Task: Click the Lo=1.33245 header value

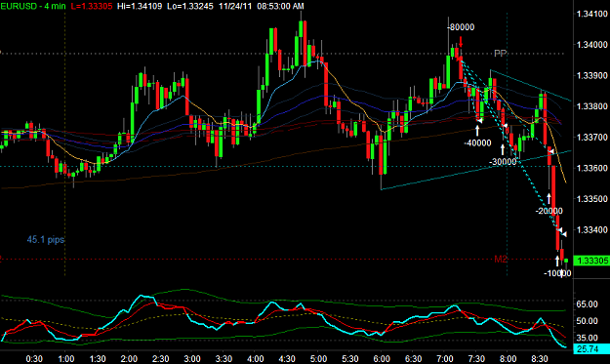Action: pyautogui.click(x=190, y=6)
